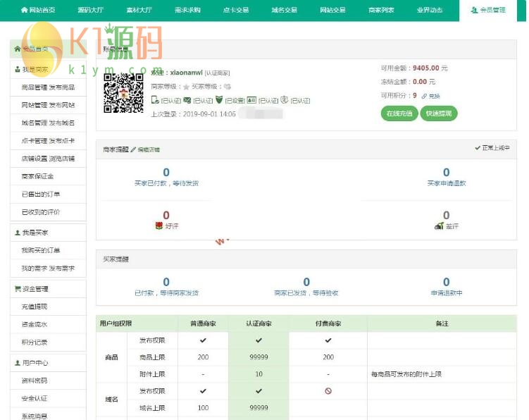Open 点卡管理 in sidebar
This screenshot has height=420, width=529.
click(35, 141)
